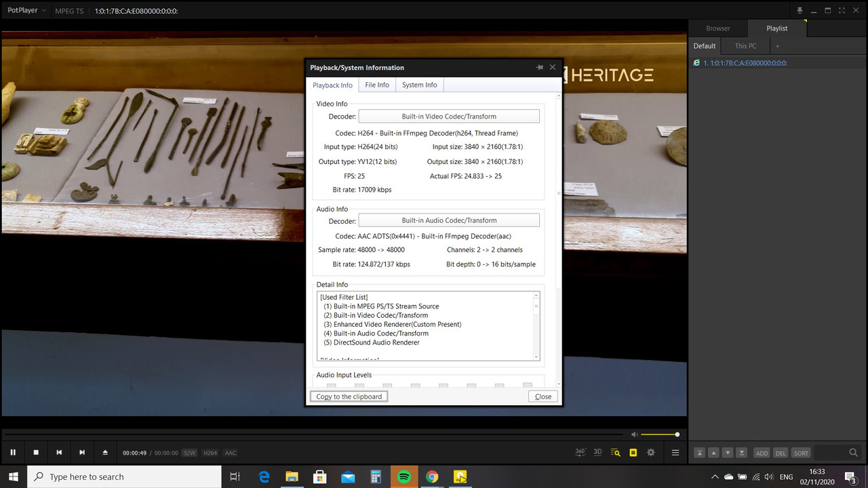Click the DEL button in playlist panel
Viewport: 868px width, 488px height.
tap(781, 453)
